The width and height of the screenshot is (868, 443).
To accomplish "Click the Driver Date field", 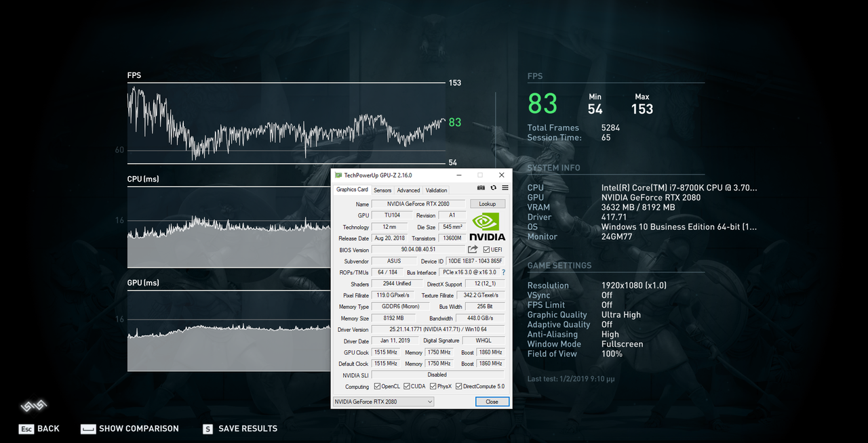I will (x=394, y=341).
